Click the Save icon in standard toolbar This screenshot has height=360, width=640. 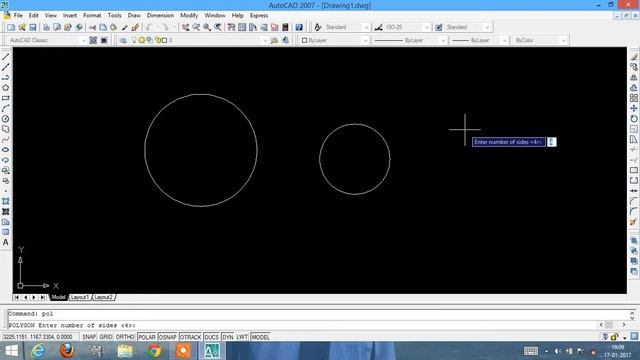pyautogui.click(x=33, y=27)
